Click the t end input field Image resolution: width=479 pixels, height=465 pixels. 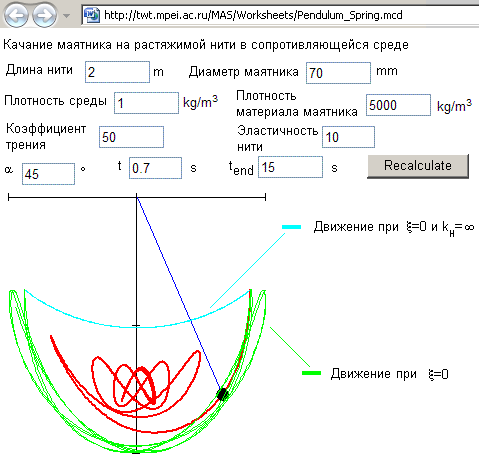point(290,167)
